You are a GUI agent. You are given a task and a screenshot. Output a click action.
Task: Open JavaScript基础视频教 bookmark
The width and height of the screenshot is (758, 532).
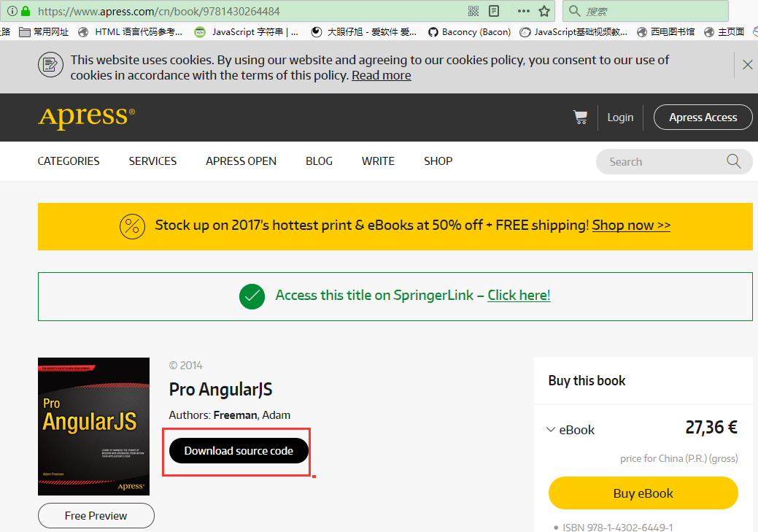click(573, 32)
